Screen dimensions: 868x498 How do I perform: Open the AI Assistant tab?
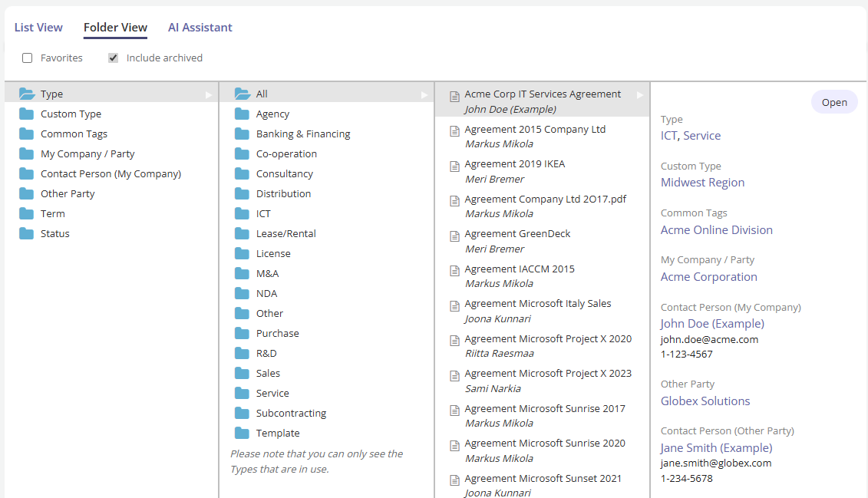(200, 27)
